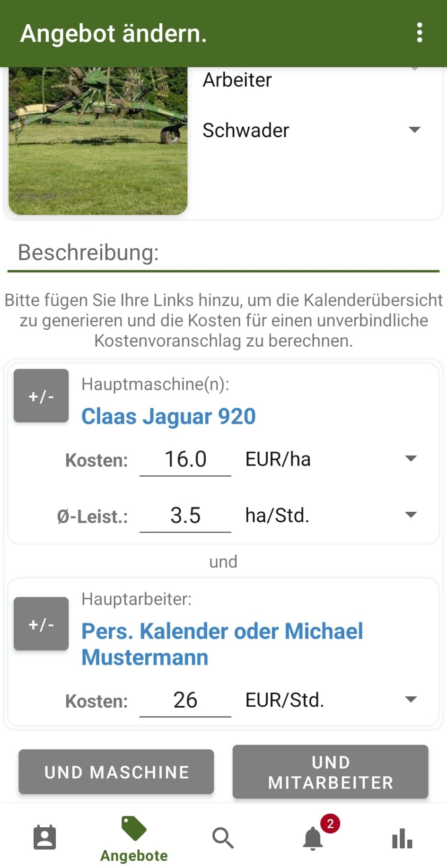Open Pers. Kalender oder Michael Mustermann link

[222, 644]
